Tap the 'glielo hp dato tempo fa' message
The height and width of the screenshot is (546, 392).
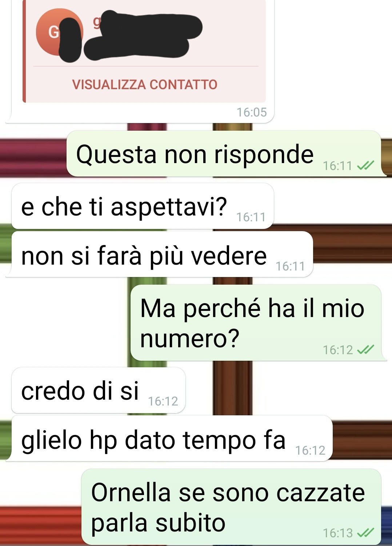click(x=172, y=438)
